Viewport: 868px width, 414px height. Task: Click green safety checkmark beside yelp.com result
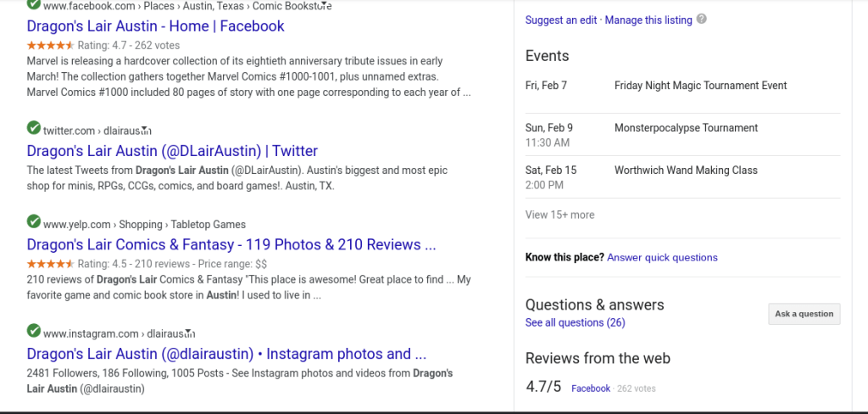click(34, 223)
